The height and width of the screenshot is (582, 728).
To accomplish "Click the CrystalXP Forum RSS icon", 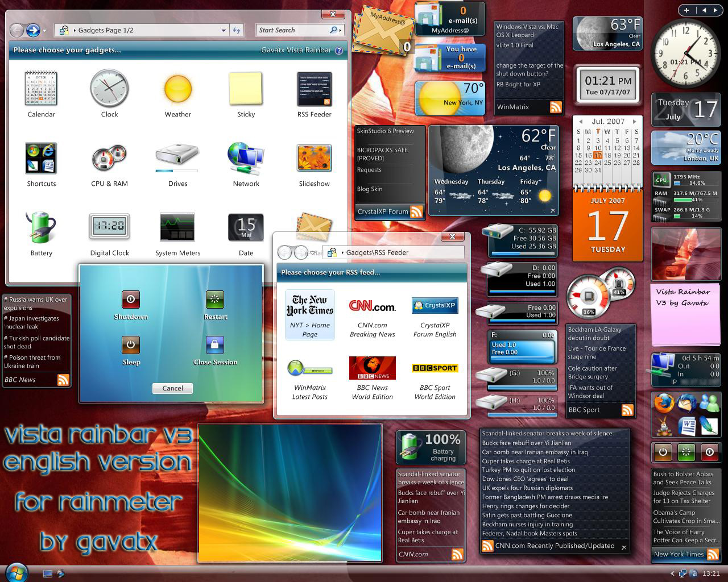I will point(416,211).
